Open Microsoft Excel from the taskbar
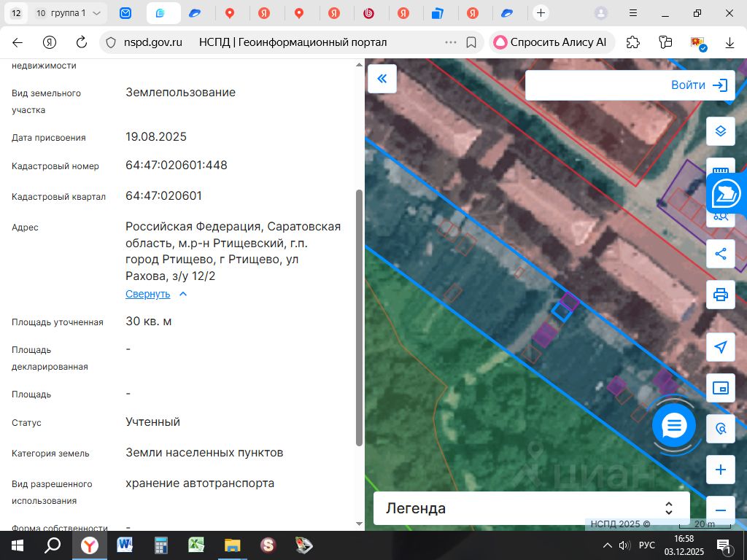The width and height of the screenshot is (747, 560). coord(196,545)
